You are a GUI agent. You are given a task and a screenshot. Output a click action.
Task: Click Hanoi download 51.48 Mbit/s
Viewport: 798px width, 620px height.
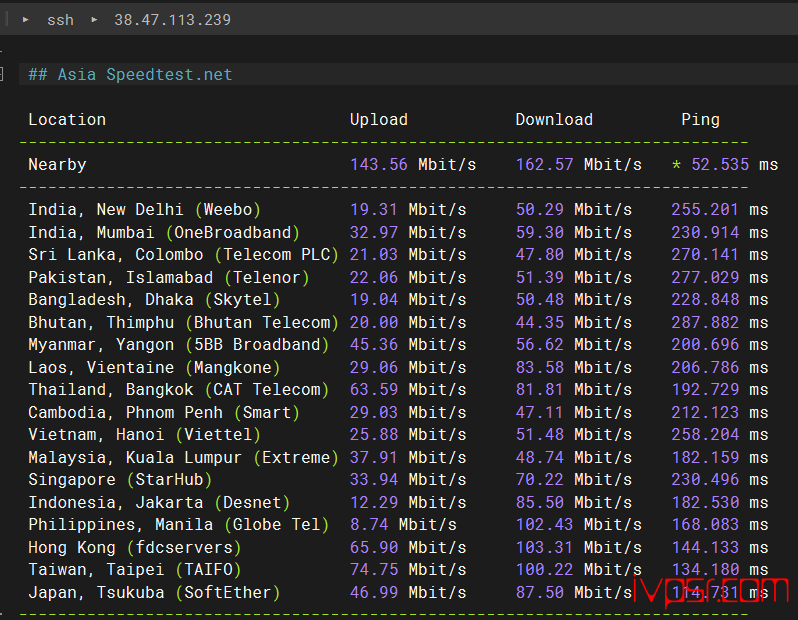pyautogui.click(x=574, y=435)
